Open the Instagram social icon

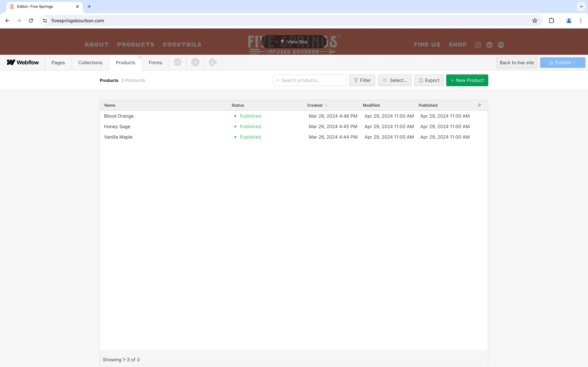477,45
